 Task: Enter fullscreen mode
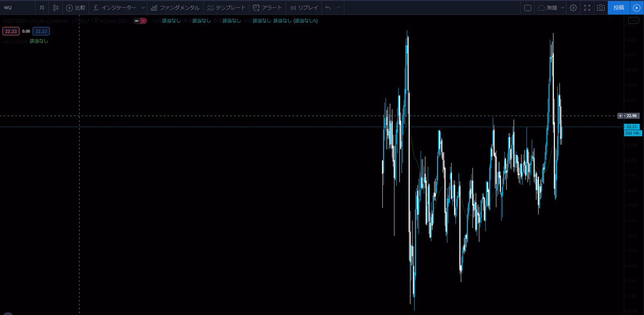click(x=587, y=8)
